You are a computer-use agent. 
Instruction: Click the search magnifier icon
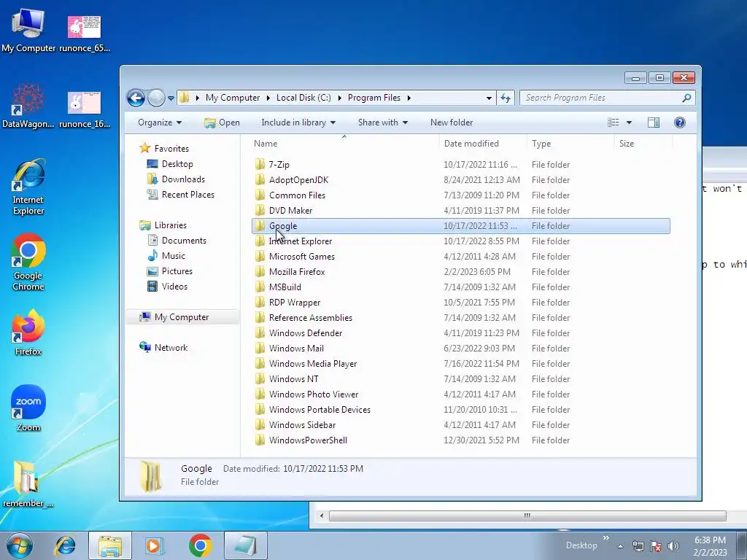[686, 98]
